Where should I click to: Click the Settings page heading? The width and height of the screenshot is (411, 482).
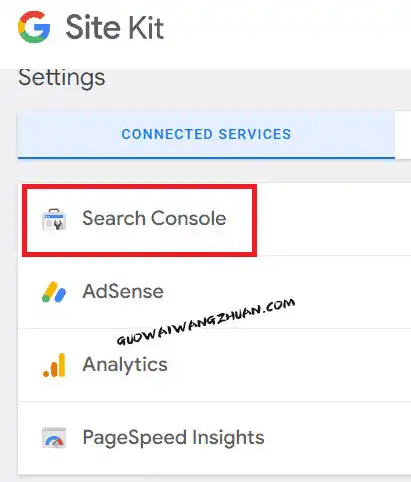coord(62,78)
